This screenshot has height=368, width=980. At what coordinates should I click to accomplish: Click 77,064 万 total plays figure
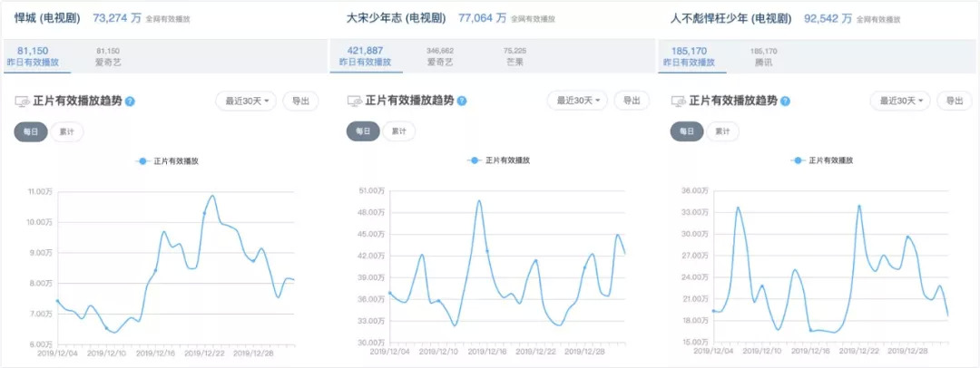point(482,18)
